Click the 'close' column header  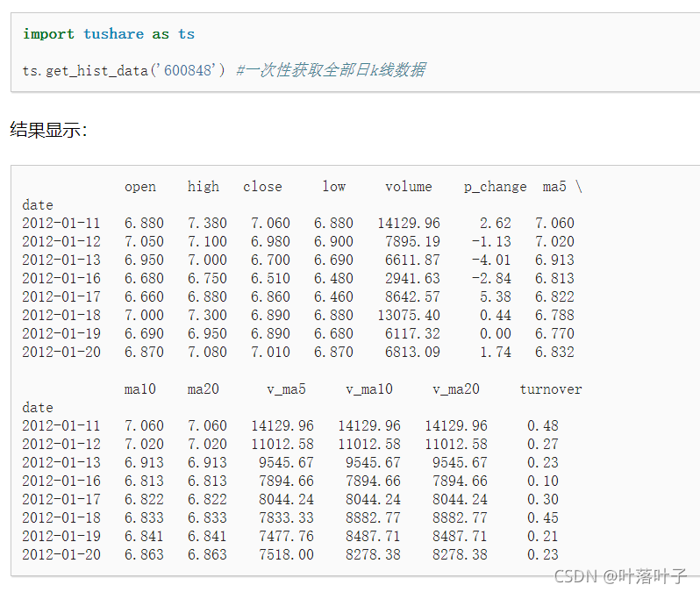pyautogui.click(x=262, y=186)
